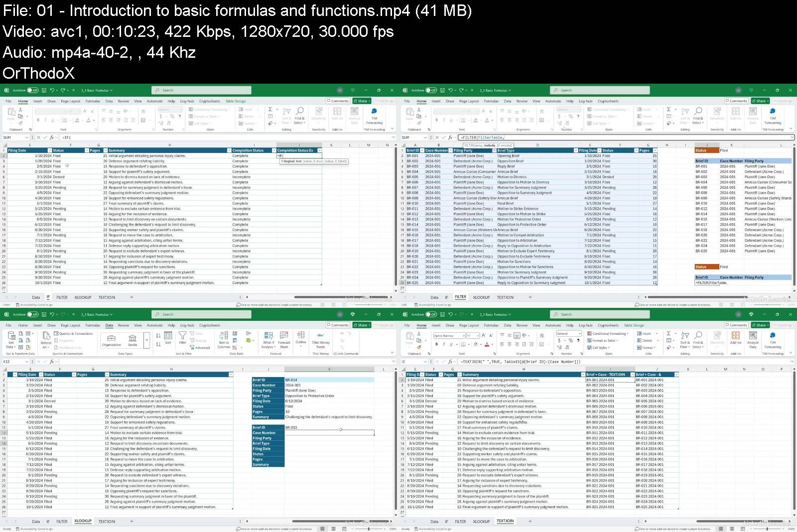Open Table Design tab in bottom-right window

click(634, 325)
